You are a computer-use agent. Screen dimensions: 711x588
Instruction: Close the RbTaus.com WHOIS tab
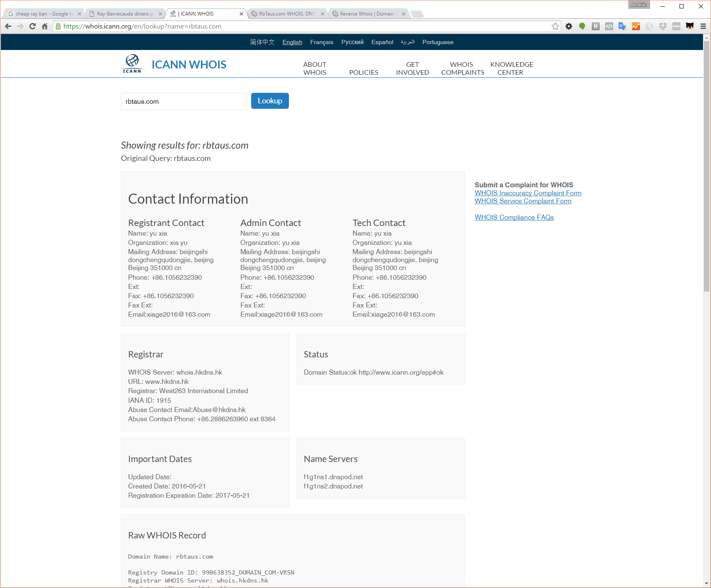[x=323, y=14]
